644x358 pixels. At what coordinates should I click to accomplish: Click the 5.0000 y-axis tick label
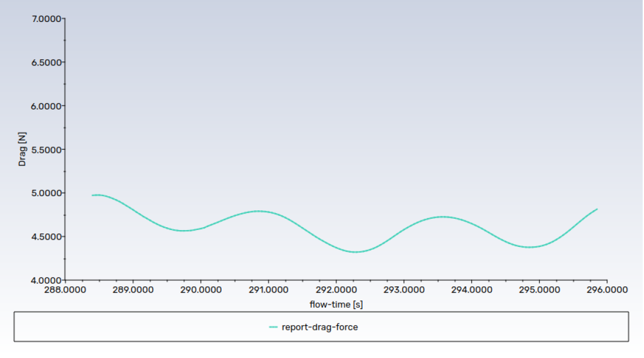46,193
